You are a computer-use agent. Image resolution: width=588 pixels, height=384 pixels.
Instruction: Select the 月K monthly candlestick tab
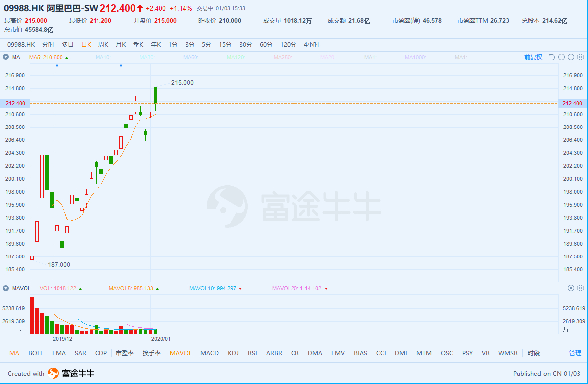coord(121,45)
